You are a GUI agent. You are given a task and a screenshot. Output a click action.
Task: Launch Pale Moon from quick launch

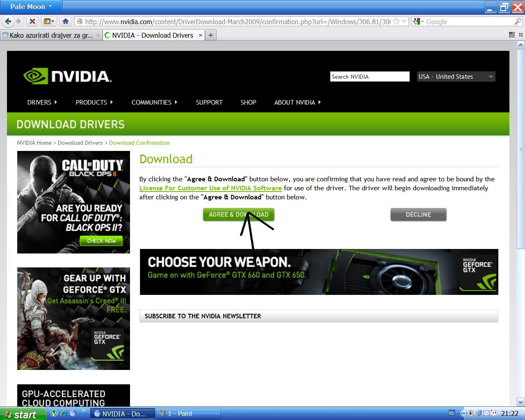click(x=73, y=413)
